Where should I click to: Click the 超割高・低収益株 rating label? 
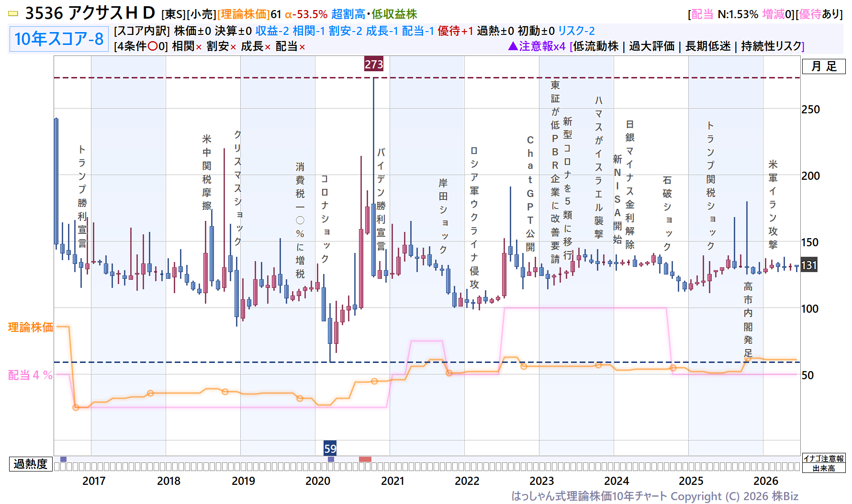[x=374, y=14]
